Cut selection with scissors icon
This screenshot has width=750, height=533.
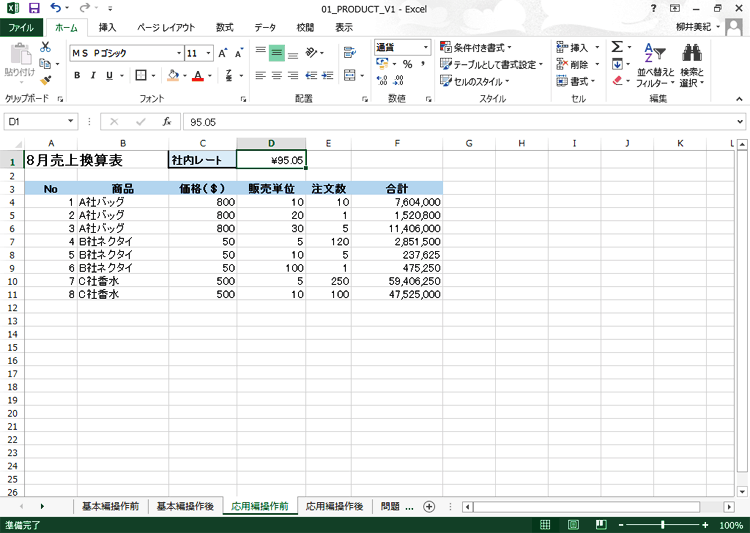pos(45,47)
